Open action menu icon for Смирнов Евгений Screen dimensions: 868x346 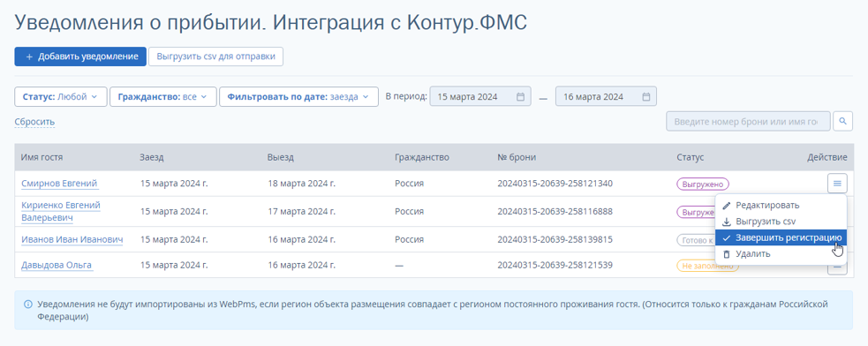[837, 184]
